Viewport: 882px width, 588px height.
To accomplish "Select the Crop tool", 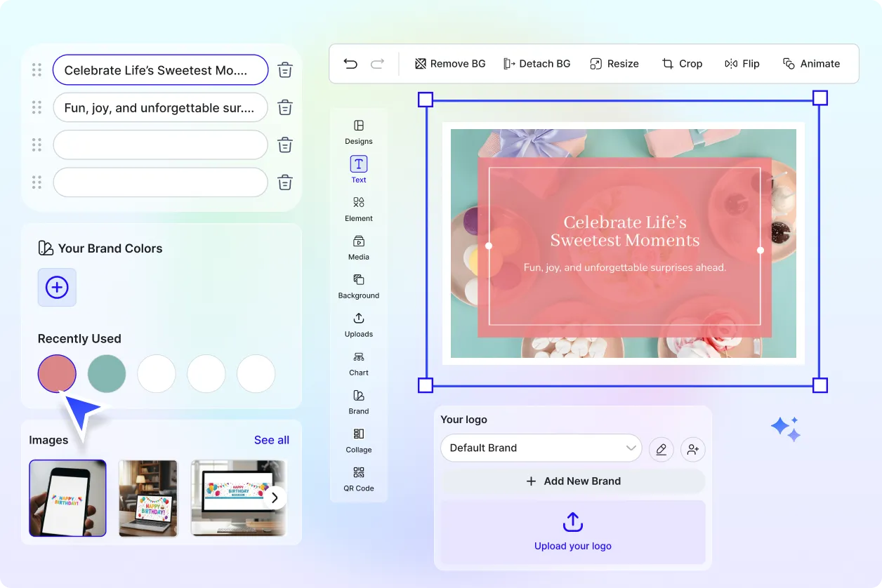I will (x=682, y=64).
